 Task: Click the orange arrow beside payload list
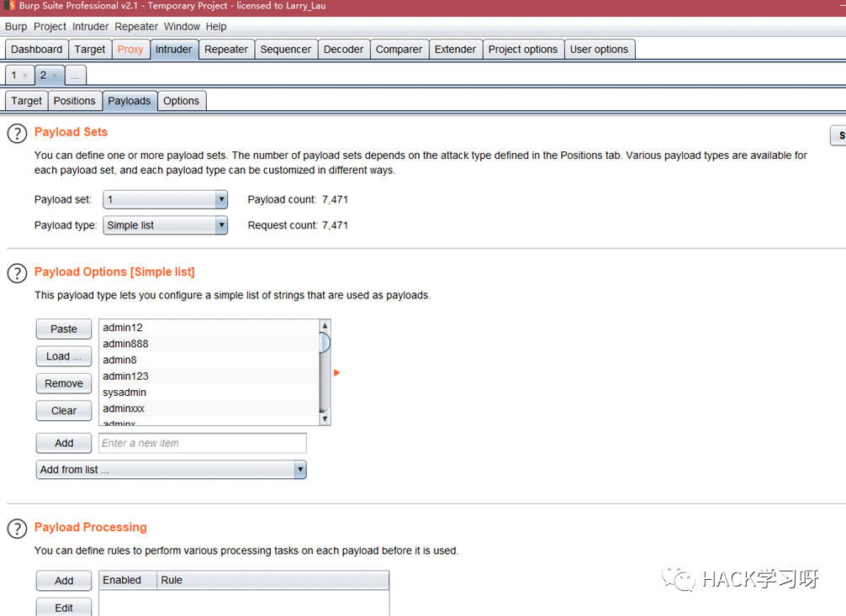[336, 373]
